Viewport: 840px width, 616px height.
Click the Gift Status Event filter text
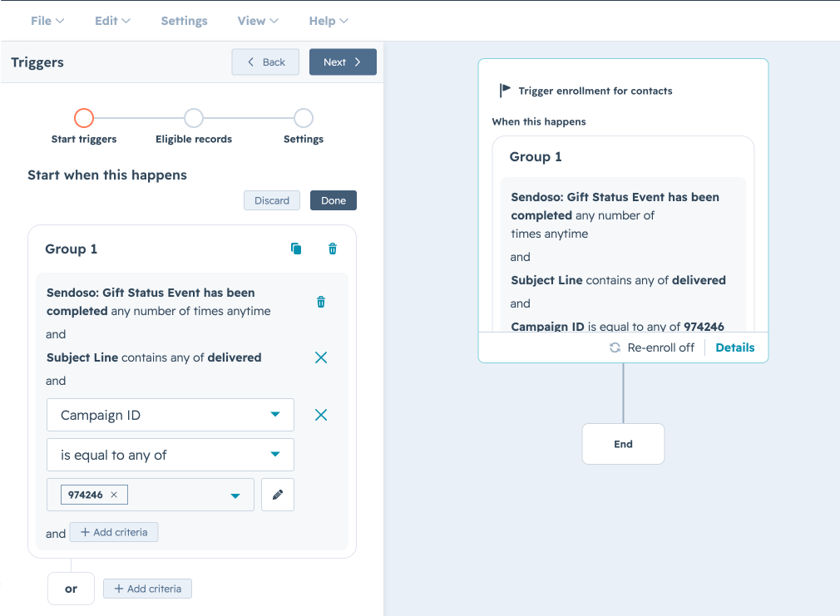pyautogui.click(x=159, y=302)
